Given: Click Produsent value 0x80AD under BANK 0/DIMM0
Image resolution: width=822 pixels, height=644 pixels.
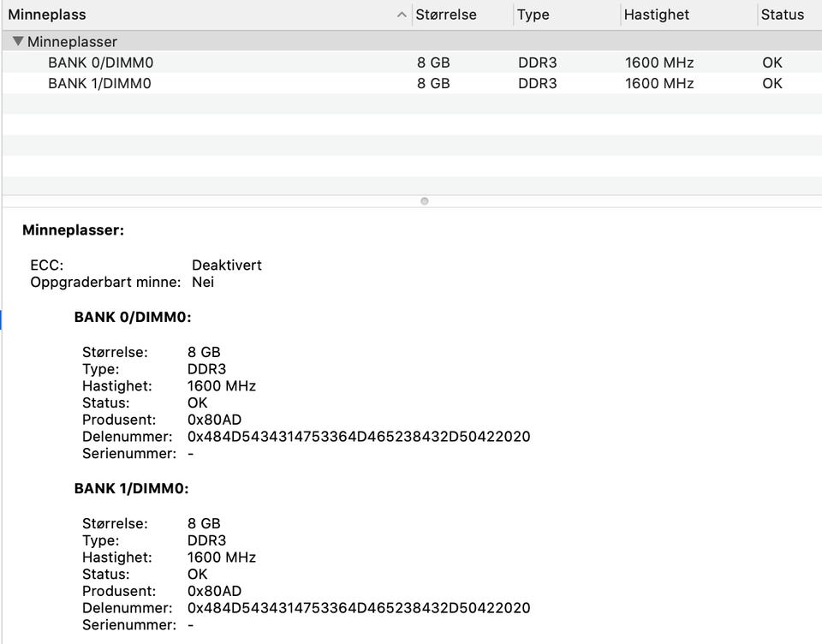Looking at the screenshot, I should (x=214, y=420).
